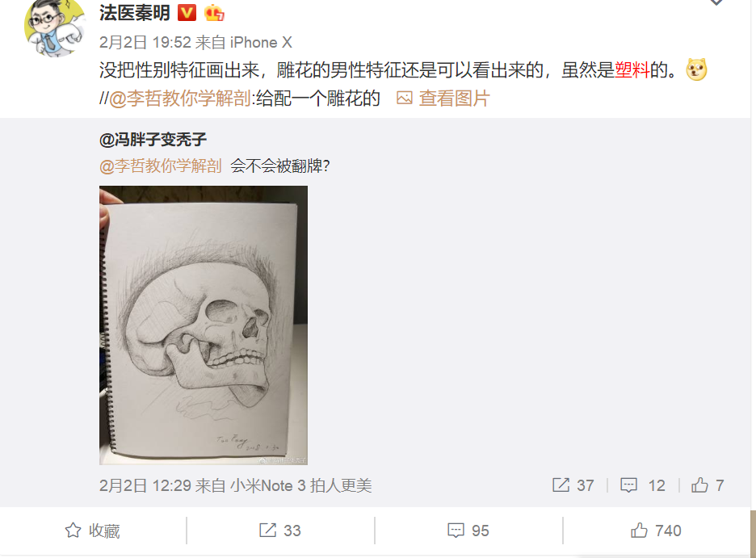Screen dimensions: 756x558
Task: Click 小米Note 3 拍人更美 source link
Action: point(300,485)
